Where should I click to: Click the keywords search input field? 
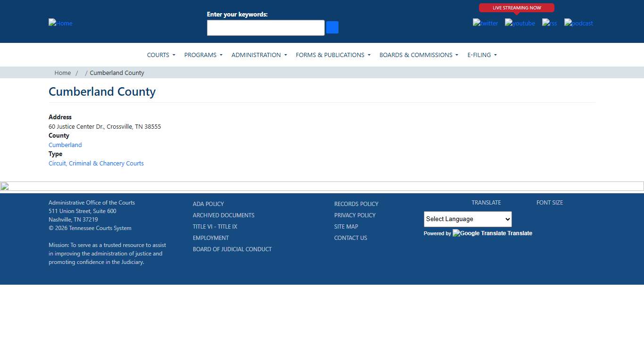[265, 27]
